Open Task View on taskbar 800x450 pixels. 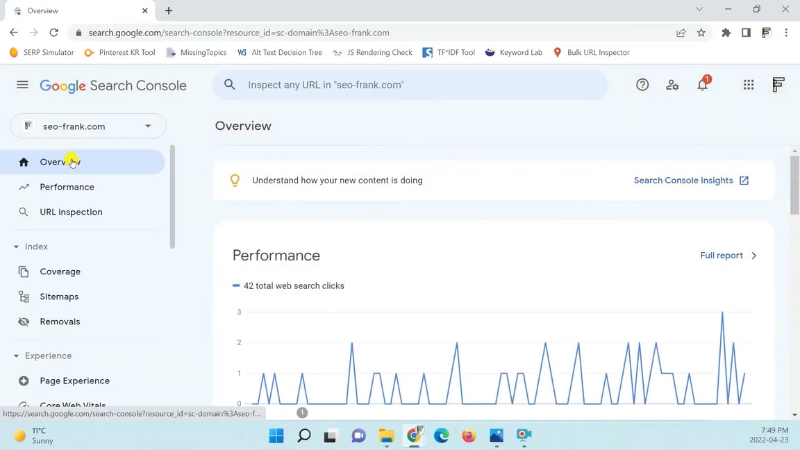(x=330, y=436)
